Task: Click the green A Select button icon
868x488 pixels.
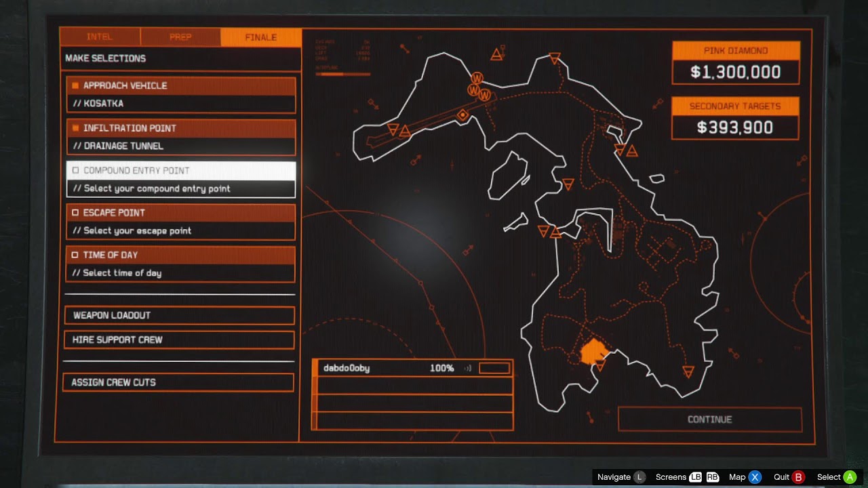Action: [850, 477]
